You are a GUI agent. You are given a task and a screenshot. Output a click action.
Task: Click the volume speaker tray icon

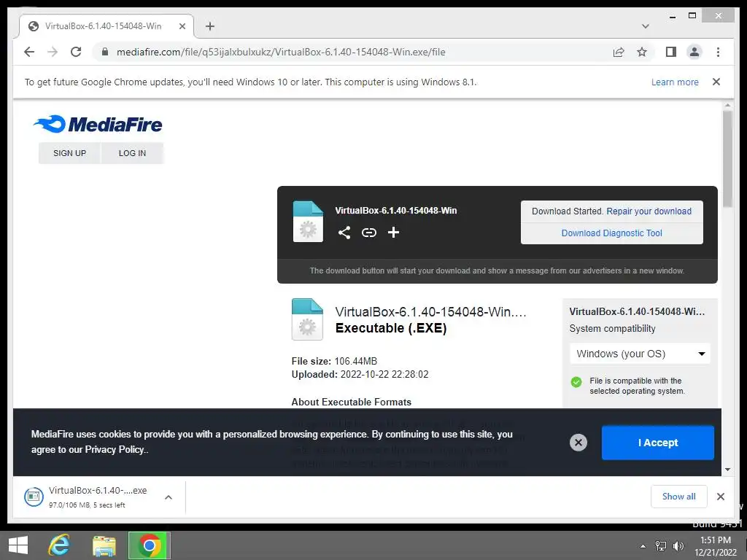pyautogui.click(x=678, y=546)
